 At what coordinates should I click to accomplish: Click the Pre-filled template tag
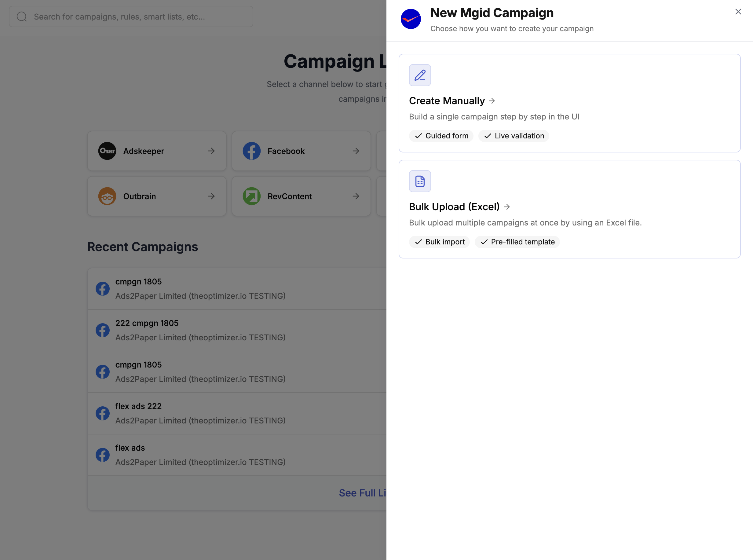pos(517,242)
